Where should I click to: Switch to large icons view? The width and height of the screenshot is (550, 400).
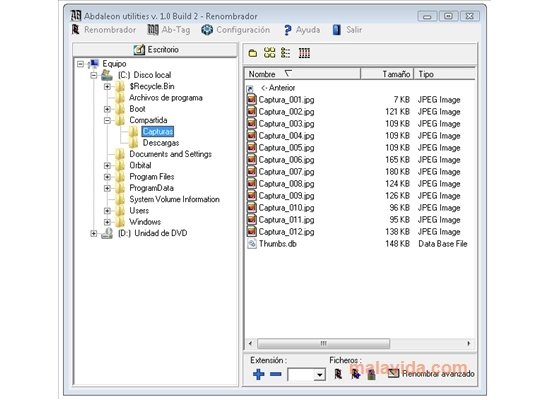(x=269, y=53)
